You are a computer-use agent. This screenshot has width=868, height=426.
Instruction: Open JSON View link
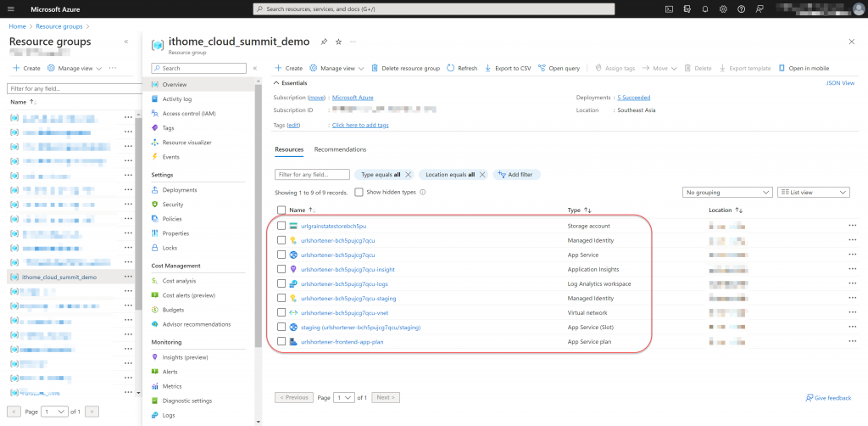[840, 83]
